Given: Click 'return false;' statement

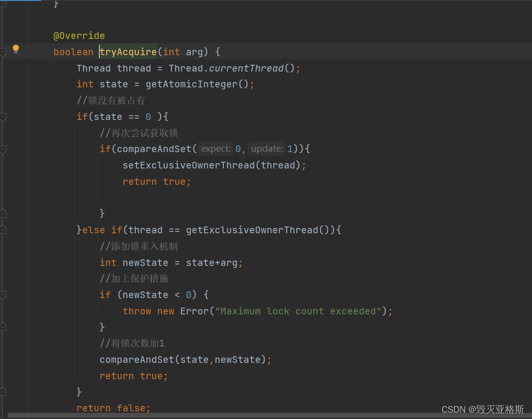Looking at the screenshot, I should click(x=114, y=408).
